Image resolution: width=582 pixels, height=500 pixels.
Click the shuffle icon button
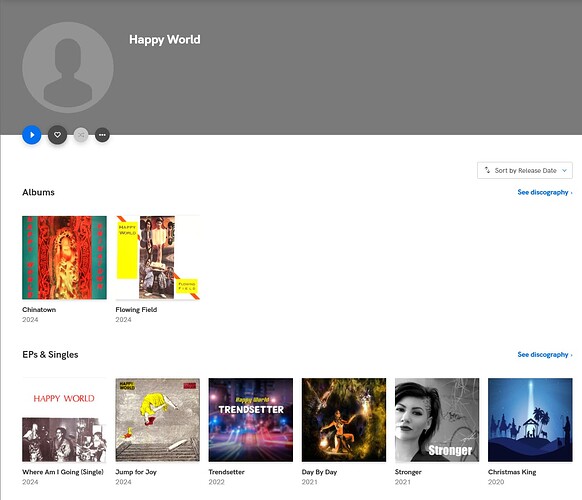(81, 135)
